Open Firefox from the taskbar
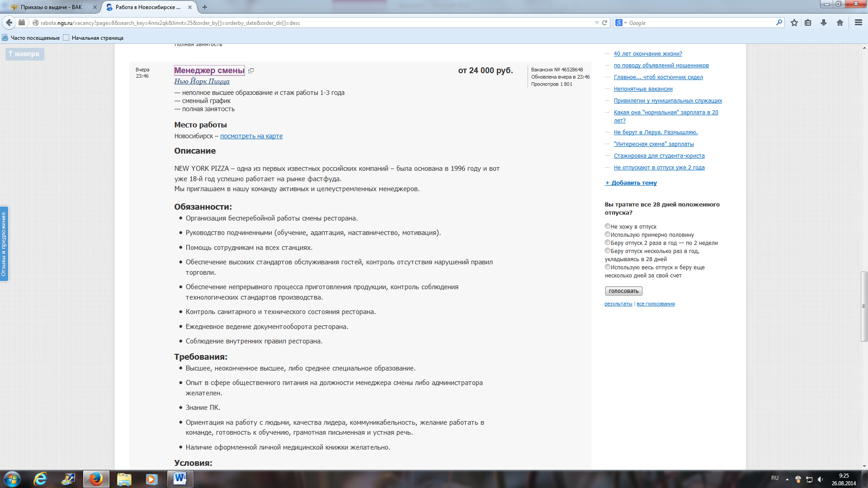This screenshot has width=868, height=488. pos(96,479)
